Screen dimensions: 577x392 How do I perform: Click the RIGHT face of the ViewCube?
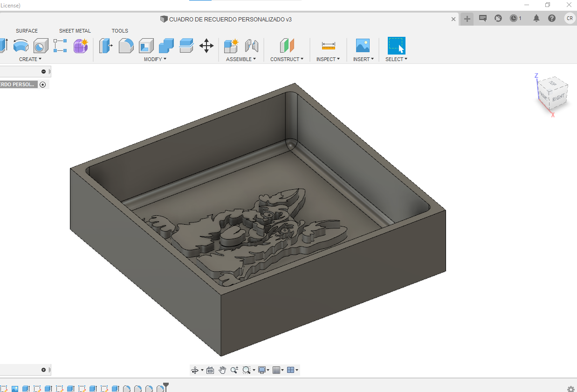[x=559, y=98]
